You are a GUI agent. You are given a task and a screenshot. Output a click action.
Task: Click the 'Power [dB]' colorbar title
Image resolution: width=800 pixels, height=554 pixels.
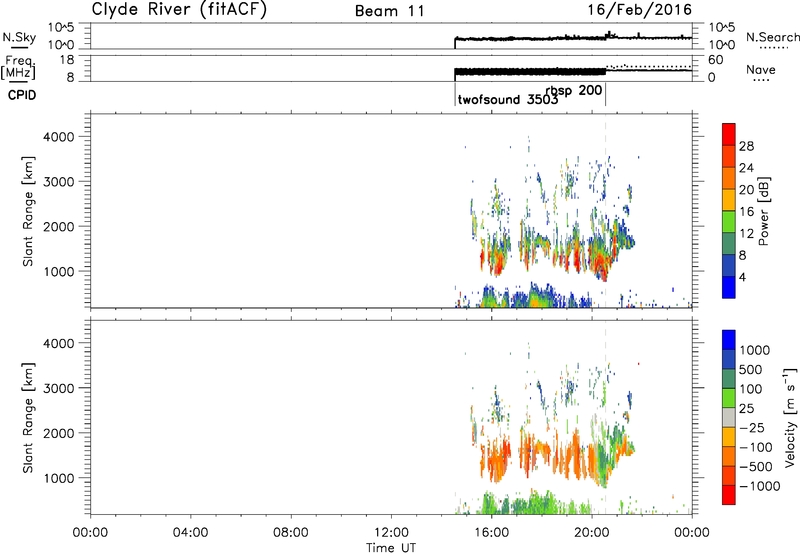pos(763,211)
